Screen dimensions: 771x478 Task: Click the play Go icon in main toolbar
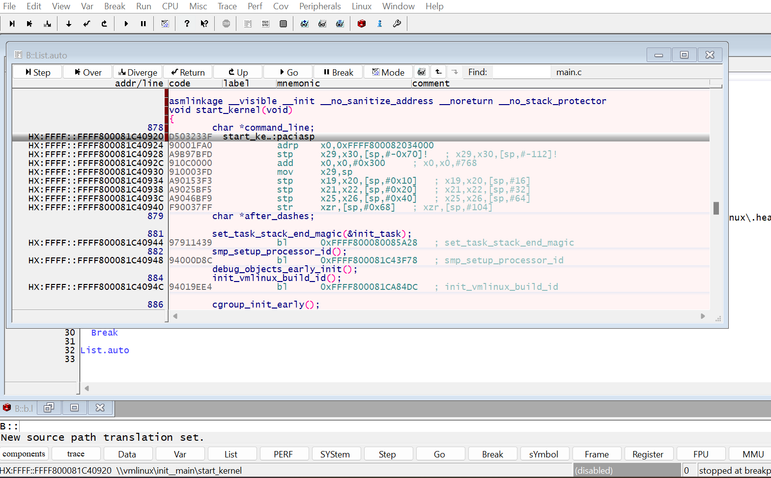pyautogui.click(x=126, y=24)
